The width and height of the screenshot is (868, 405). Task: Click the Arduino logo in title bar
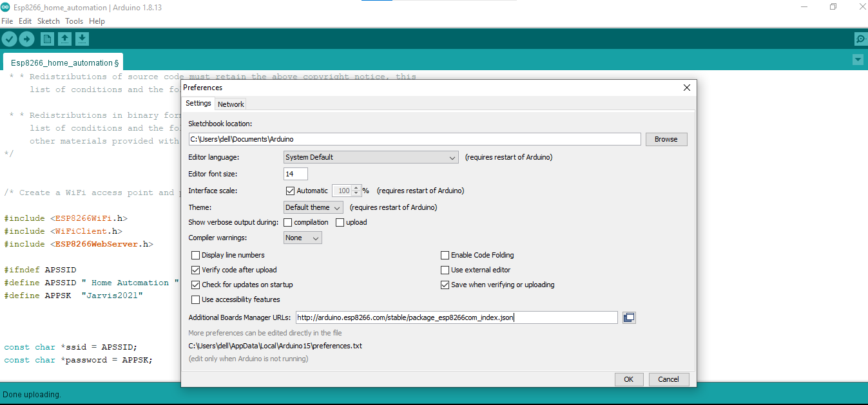point(5,7)
